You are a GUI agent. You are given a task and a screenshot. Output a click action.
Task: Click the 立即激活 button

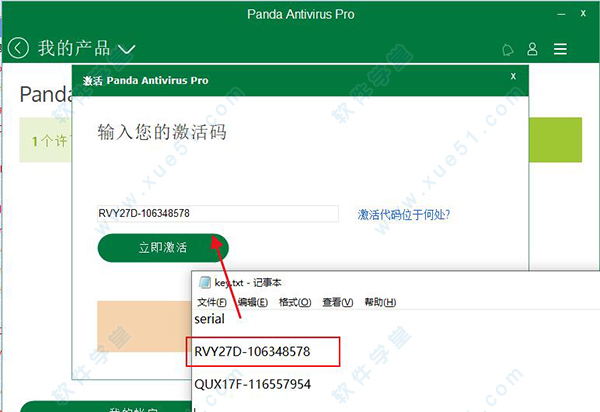point(163,248)
